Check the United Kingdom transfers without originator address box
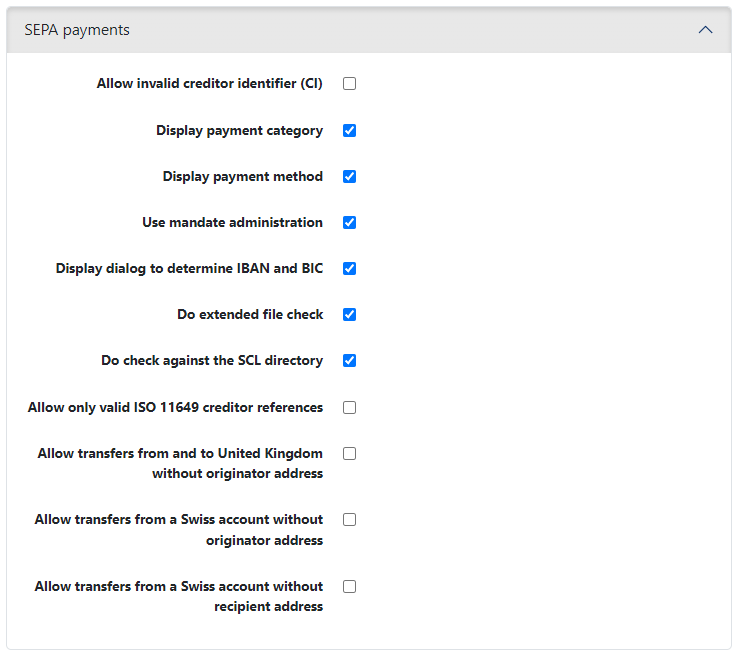Viewport: 738px width, 655px height. tap(349, 453)
